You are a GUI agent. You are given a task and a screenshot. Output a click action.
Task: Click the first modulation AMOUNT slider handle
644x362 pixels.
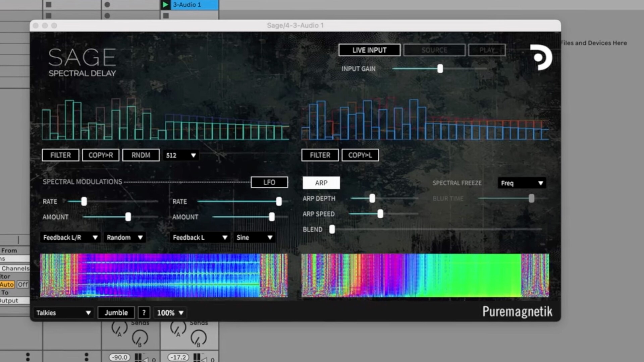point(128,217)
